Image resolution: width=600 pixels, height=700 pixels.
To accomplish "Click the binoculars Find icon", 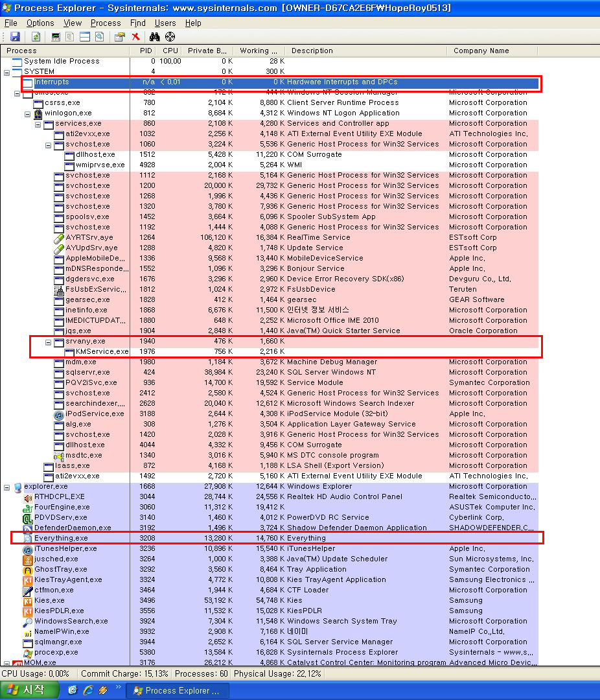I will click(154, 36).
